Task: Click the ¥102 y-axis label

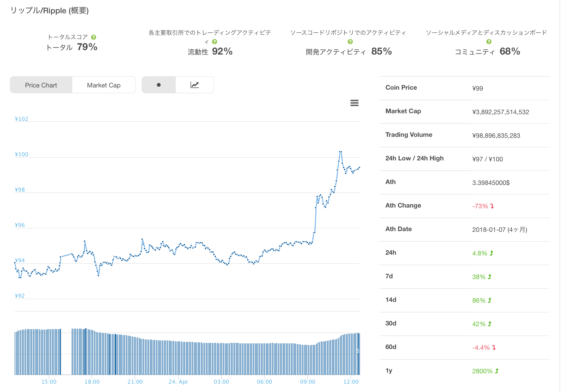Action: [21, 119]
